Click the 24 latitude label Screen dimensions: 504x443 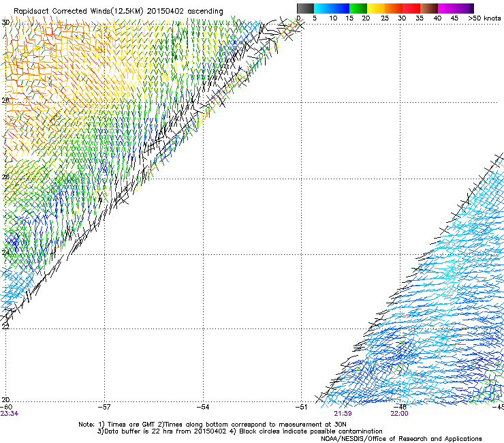click(5, 253)
